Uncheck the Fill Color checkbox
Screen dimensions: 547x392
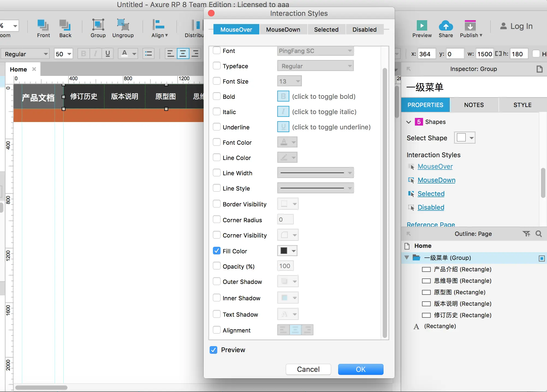[x=217, y=251]
